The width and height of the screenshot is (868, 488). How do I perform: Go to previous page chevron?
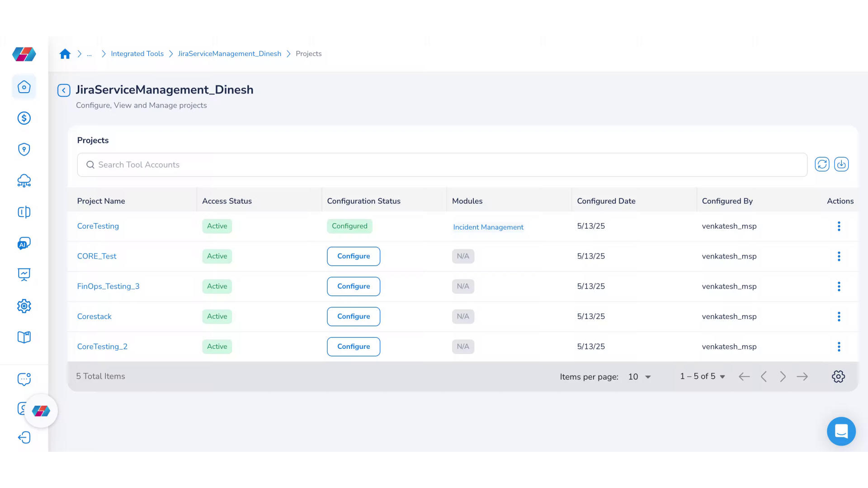click(x=764, y=376)
